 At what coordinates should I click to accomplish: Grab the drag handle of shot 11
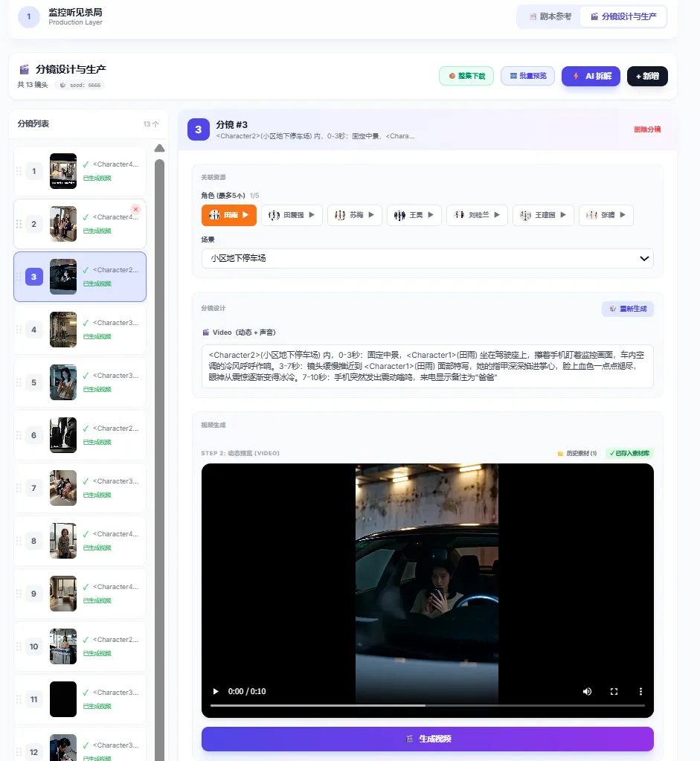coord(19,699)
